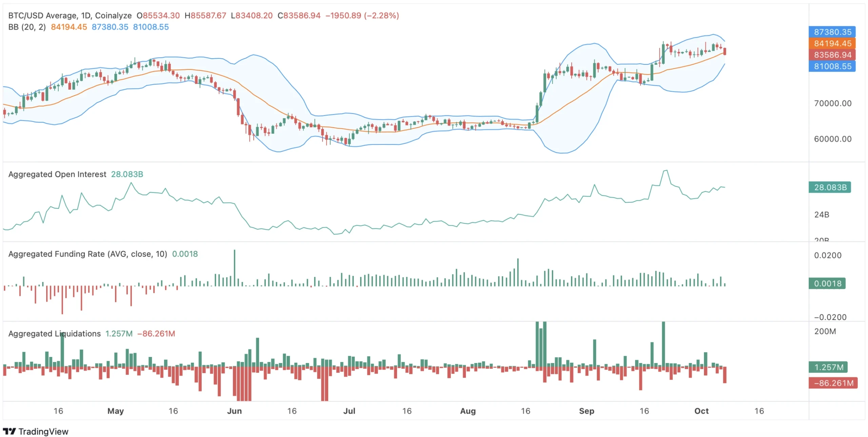Click the 0.0018 funding rate legend value
This screenshot has width=868, height=437.
point(185,254)
